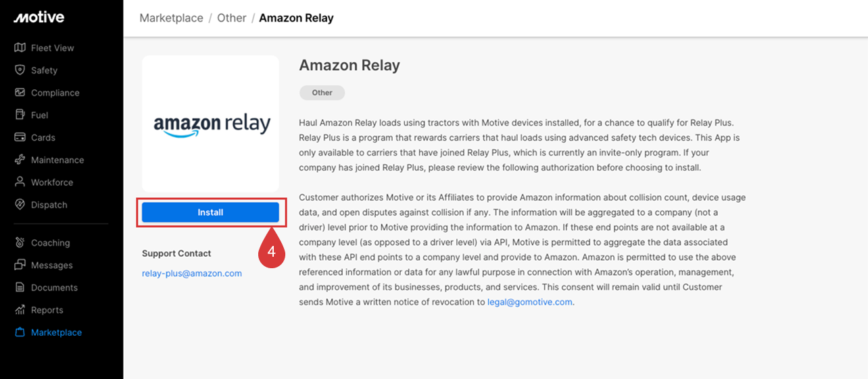Go to Marketplace breadcrumb
This screenshot has width=868, height=379.
point(171,18)
